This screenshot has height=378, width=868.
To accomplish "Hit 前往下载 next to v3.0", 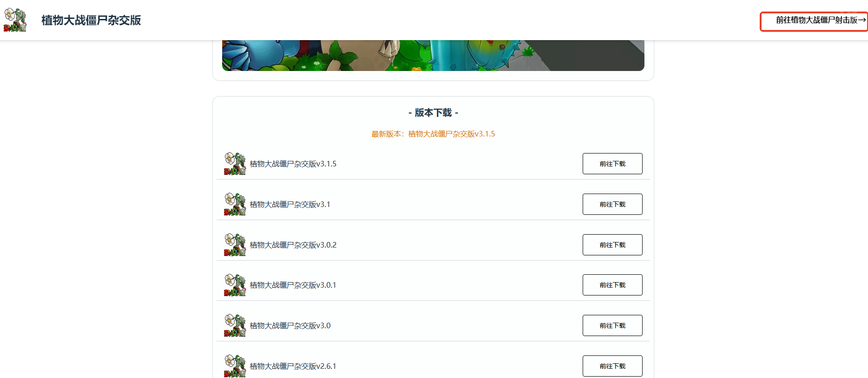I will [612, 325].
